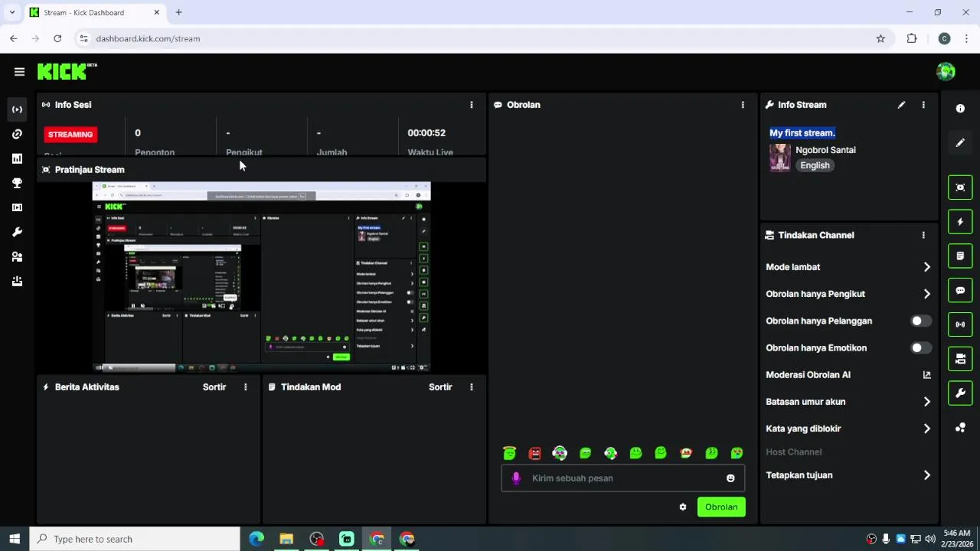980x551 pixels.
Task: Open the bottom download-tray sidebar icon
Action: pyautogui.click(x=17, y=281)
